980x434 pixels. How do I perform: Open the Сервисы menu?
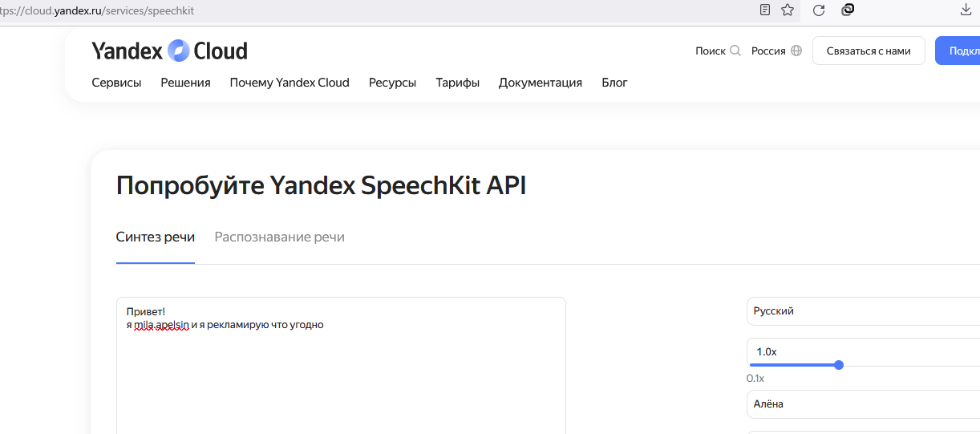116,82
